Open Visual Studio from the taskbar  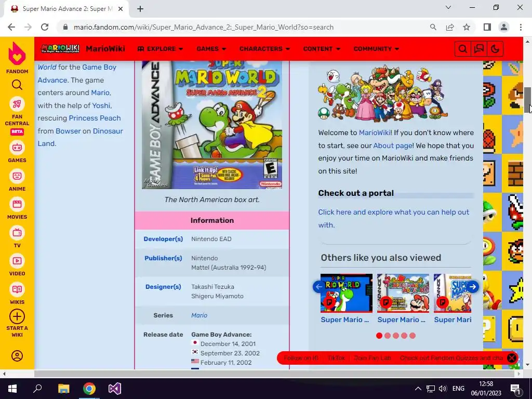pyautogui.click(x=115, y=389)
